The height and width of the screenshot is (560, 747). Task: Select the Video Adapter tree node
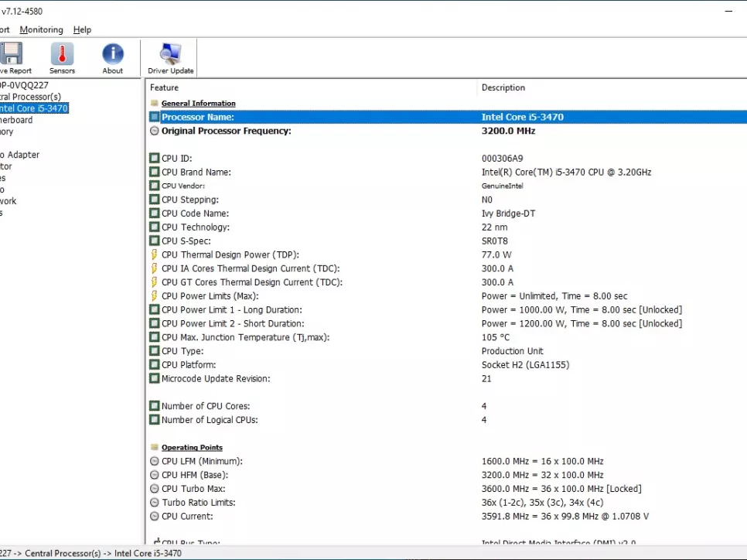19,155
